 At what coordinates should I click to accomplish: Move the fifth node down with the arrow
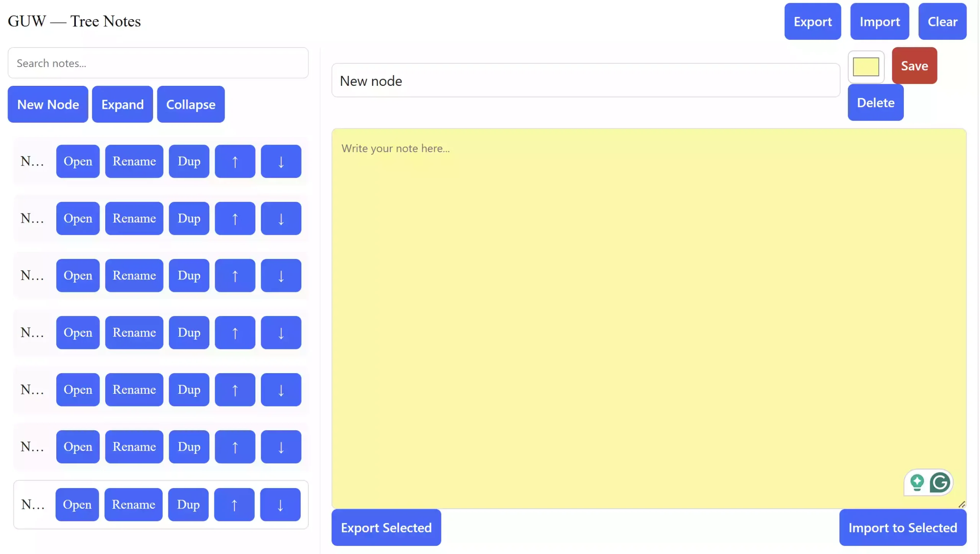281,390
